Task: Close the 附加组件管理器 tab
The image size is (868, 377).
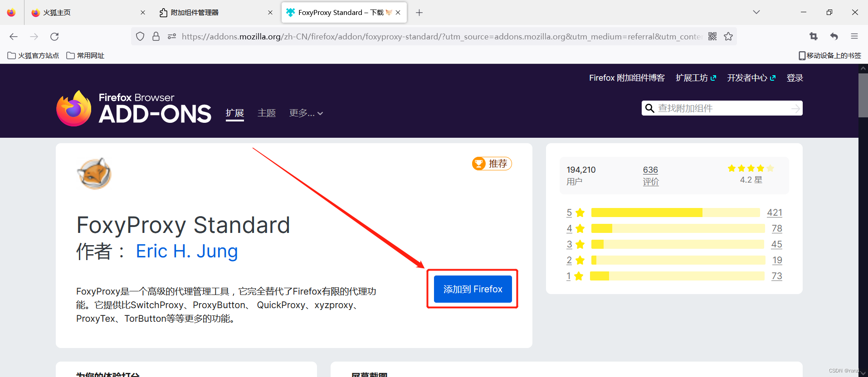Action: [x=270, y=13]
